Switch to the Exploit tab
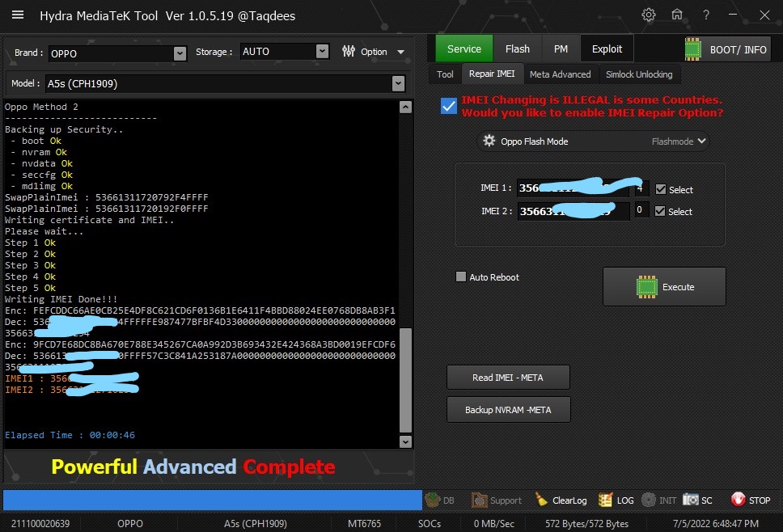 pyautogui.click(x=607, y=49)
